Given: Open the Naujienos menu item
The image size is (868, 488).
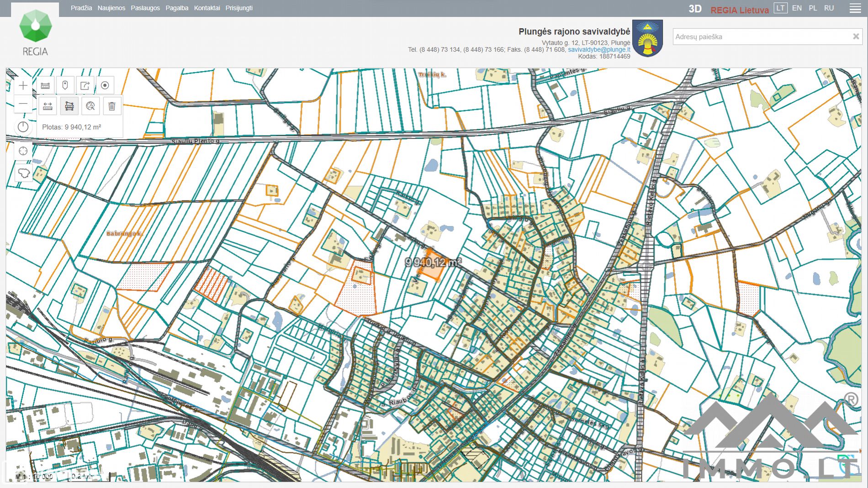Looking at the screenshot, I should pyautogui.click(x=111, y=8).
